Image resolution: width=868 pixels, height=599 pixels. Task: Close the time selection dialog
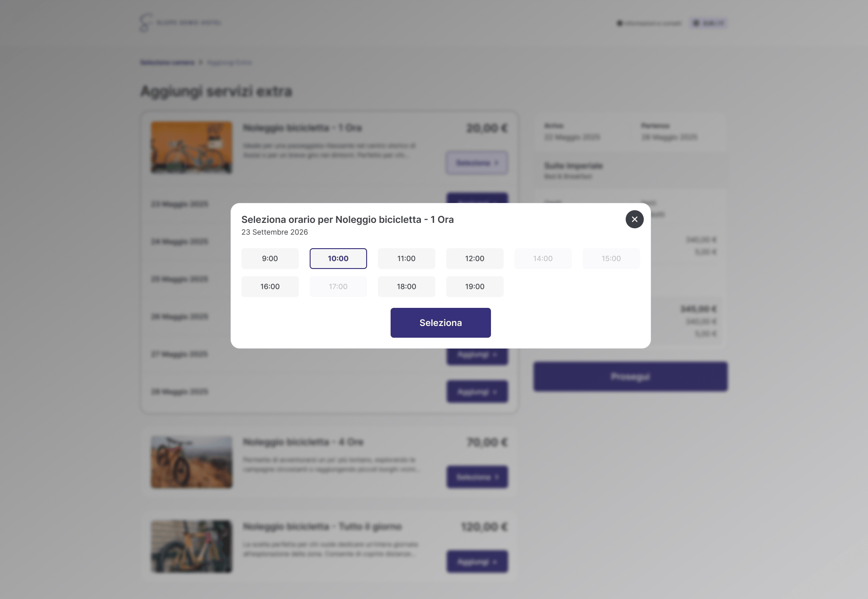pos(634,219)
